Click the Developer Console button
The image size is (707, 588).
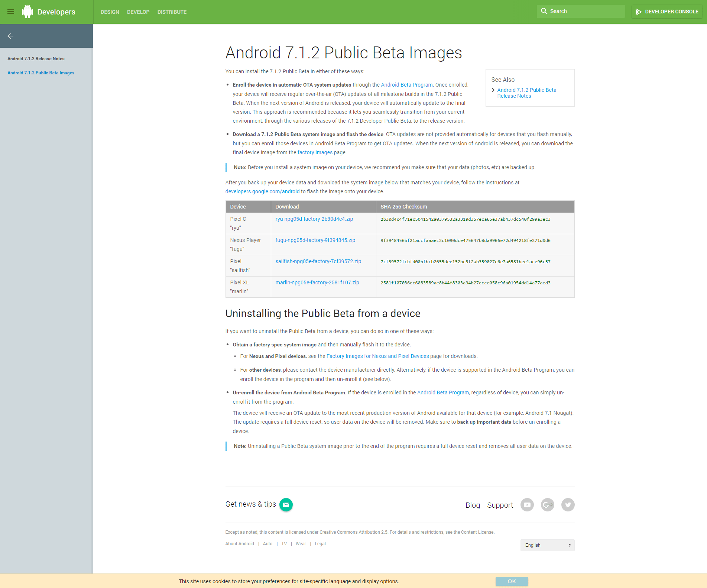667,12
